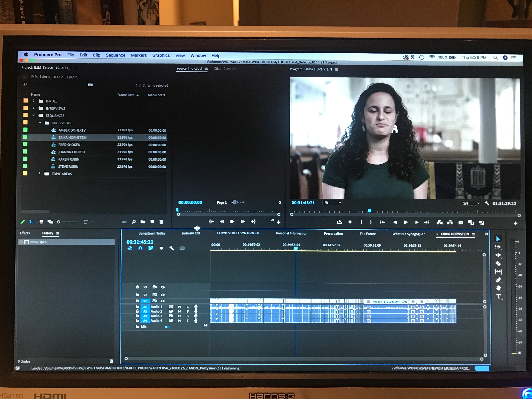Select the Hand tool
Screen dimensions: 532x399
click(498, 288)
